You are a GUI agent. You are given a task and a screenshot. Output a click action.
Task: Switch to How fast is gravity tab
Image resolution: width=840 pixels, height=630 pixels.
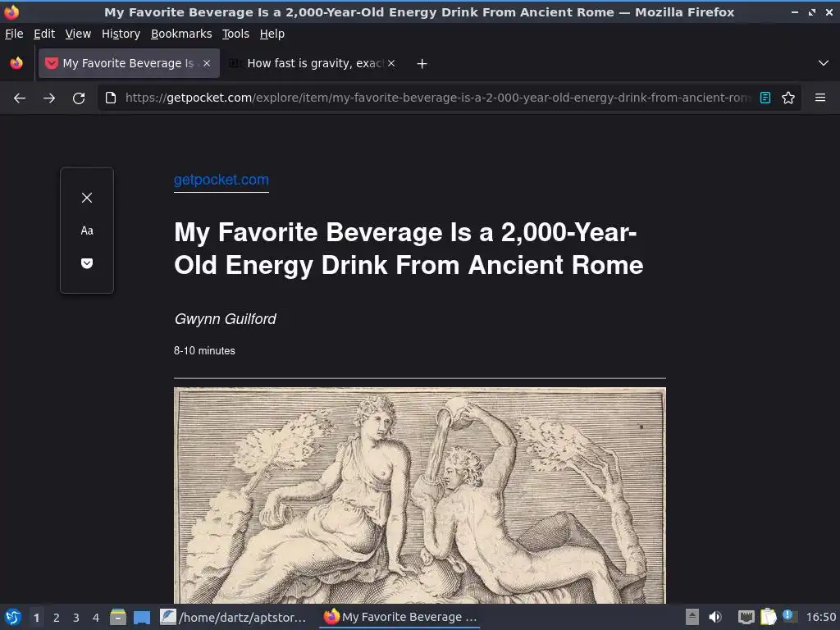(x=312, y=63)
